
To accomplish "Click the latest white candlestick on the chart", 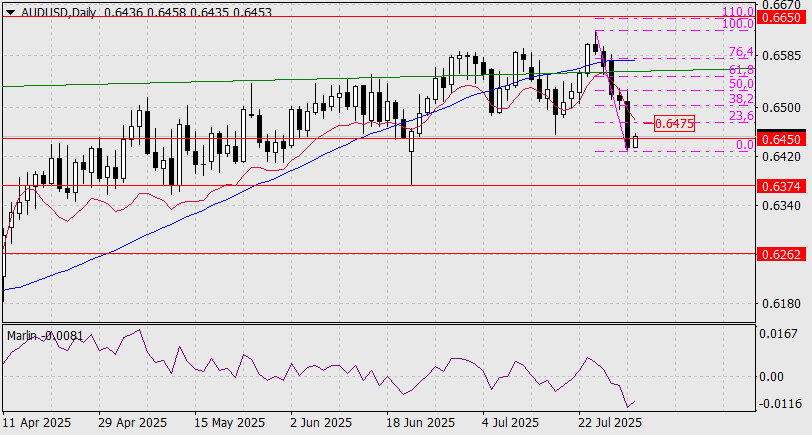I will pos(635,140).
